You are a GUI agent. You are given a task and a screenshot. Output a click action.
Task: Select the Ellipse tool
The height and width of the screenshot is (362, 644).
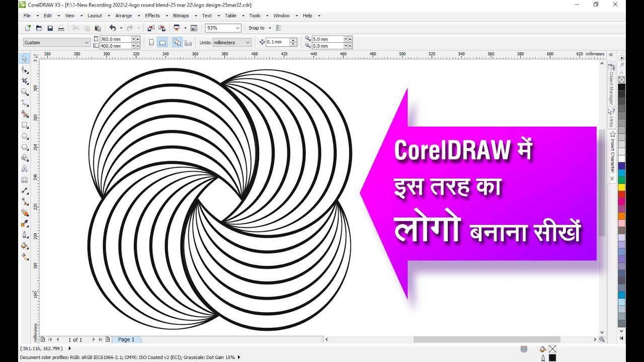click(x=25, y=136)
